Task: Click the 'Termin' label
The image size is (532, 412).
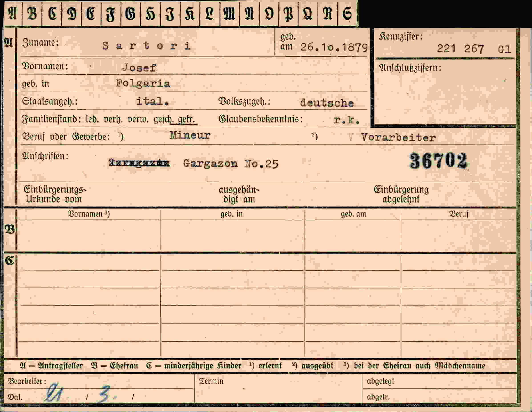Action: (211, 381)
